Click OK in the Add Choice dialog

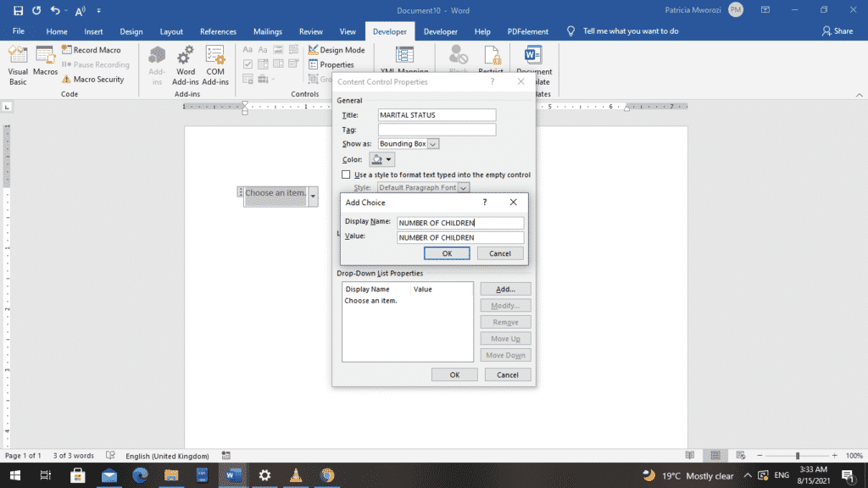[446, 253]
